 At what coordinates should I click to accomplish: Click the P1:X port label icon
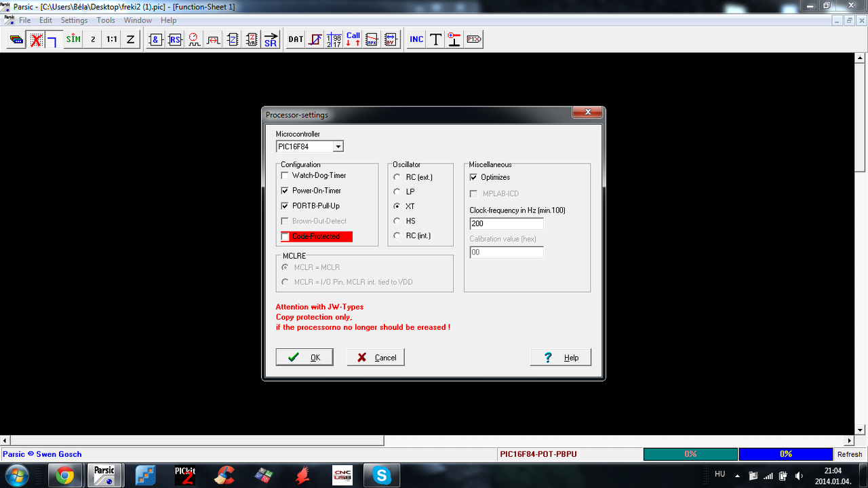tap(473, 39)
